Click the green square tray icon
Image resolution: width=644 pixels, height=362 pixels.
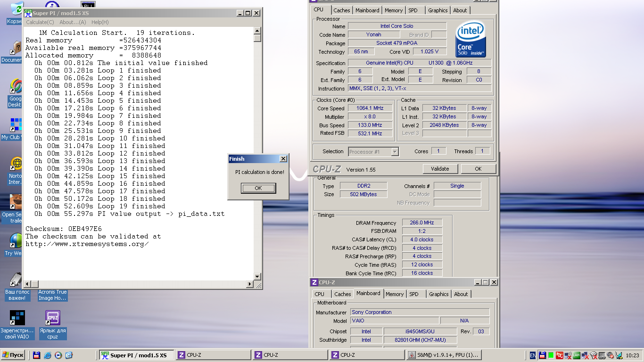[550, 355]
